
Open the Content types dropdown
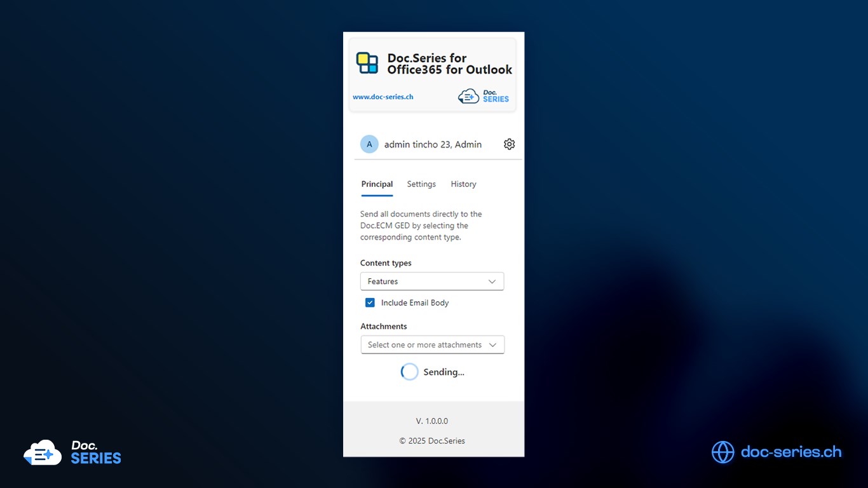pyautogui.click(x=432, y=281)
